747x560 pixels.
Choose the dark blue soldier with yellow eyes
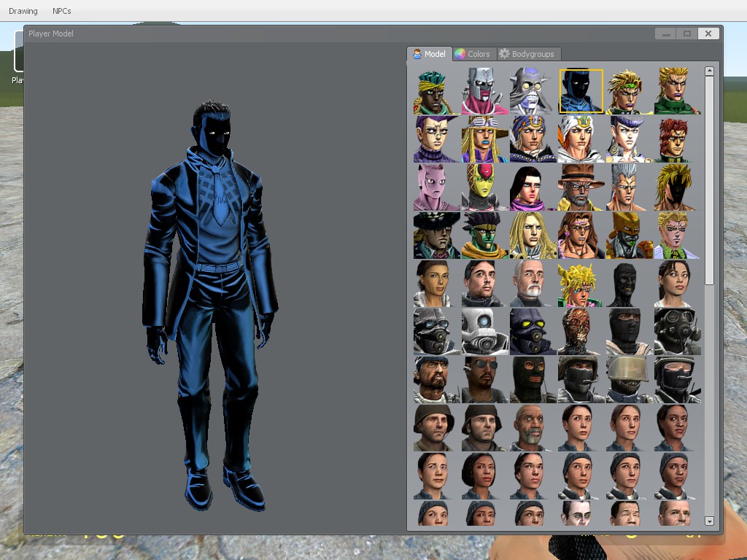pos(533,332)
